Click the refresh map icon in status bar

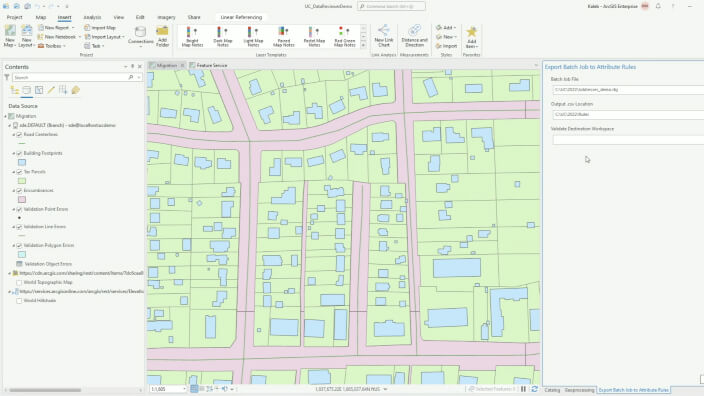[534, 389]
